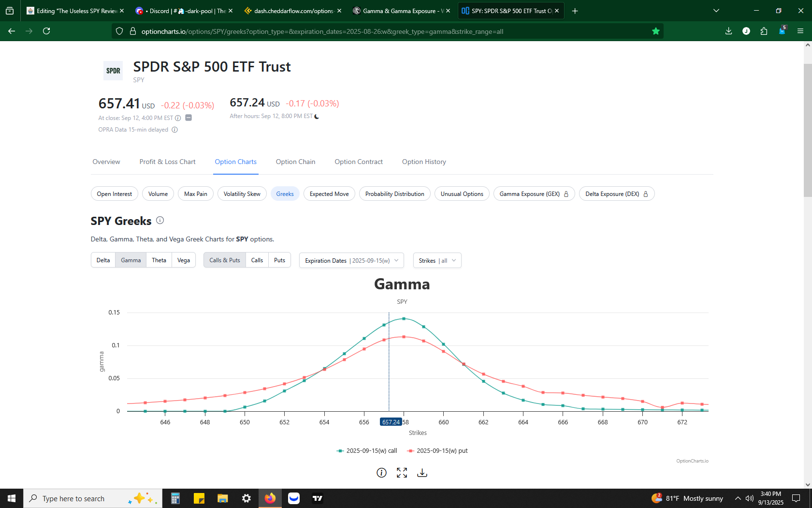Open locked Gamma Exposure (GEX) button
Image resolution: width=812 pixels, height=508 pixels.
[534, 194]
